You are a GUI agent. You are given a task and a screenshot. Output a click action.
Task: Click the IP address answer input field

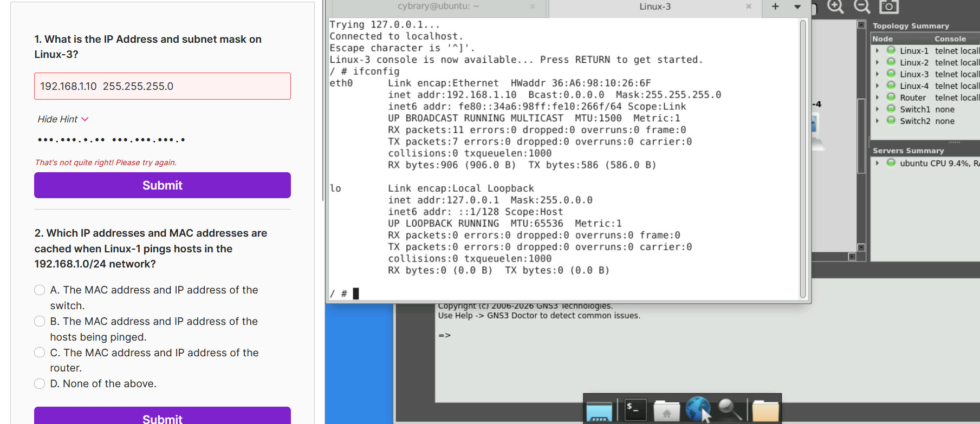pyautogui.click(x=163, y=86)
